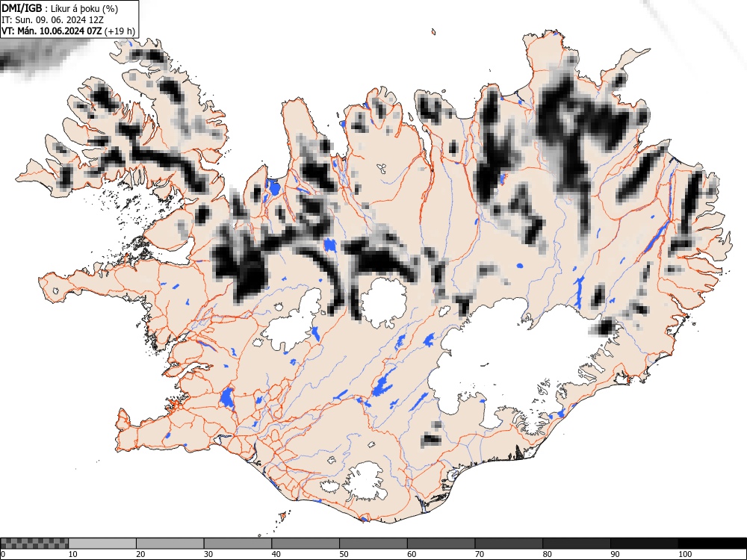Image resolution: width=747 pixels, height=560 pixels.
Task: Click the 20-30 gray legend segment
Action: click(x=170, y=544)
